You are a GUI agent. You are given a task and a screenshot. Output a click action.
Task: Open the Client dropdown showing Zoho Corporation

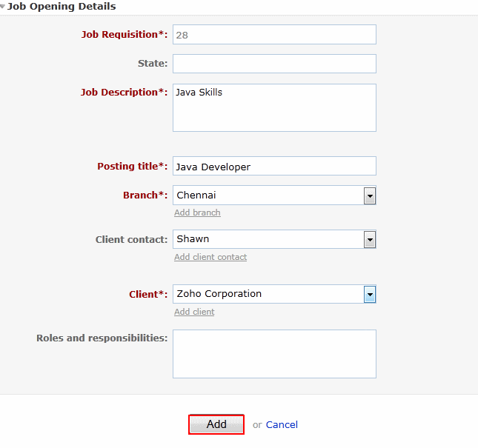pos(370,294)
